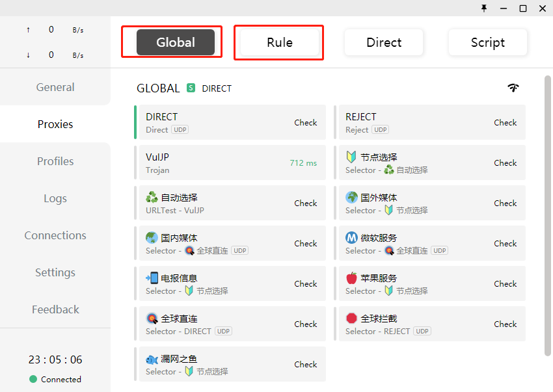Switch proxy mode to Direct

tap(384, 42)
